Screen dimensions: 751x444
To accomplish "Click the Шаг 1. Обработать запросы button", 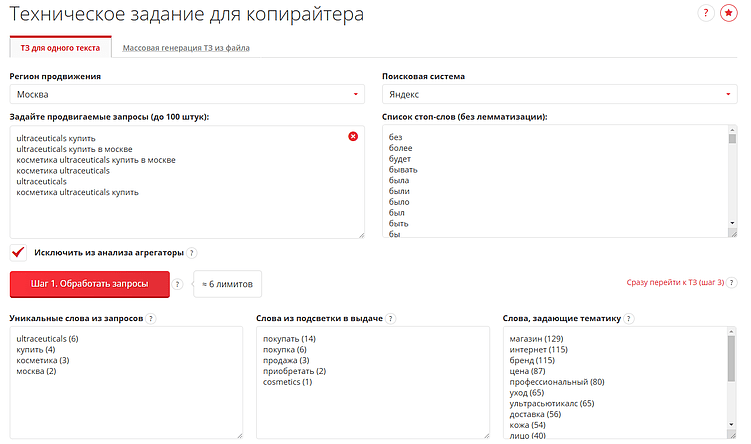I will (90, 284).
